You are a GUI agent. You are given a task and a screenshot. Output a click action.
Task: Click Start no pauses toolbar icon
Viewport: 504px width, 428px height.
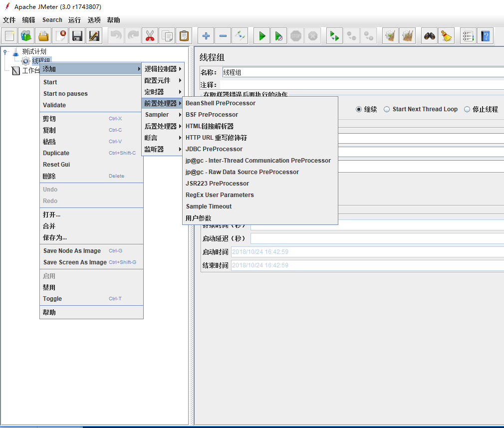coord(278,36)
